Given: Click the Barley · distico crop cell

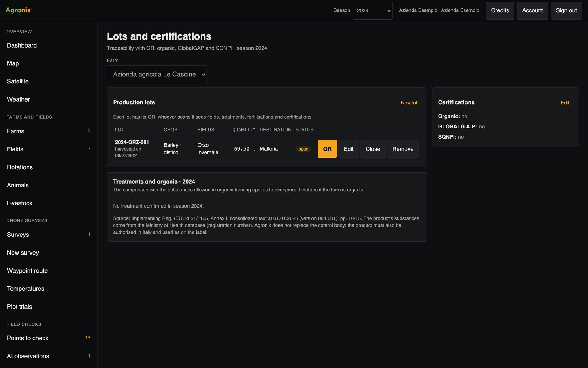Looking at the screenshot, I should coord(172,149).
